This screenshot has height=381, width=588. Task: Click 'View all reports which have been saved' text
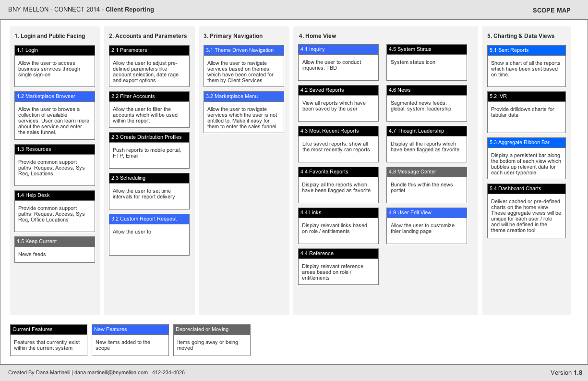click(334, 106)
